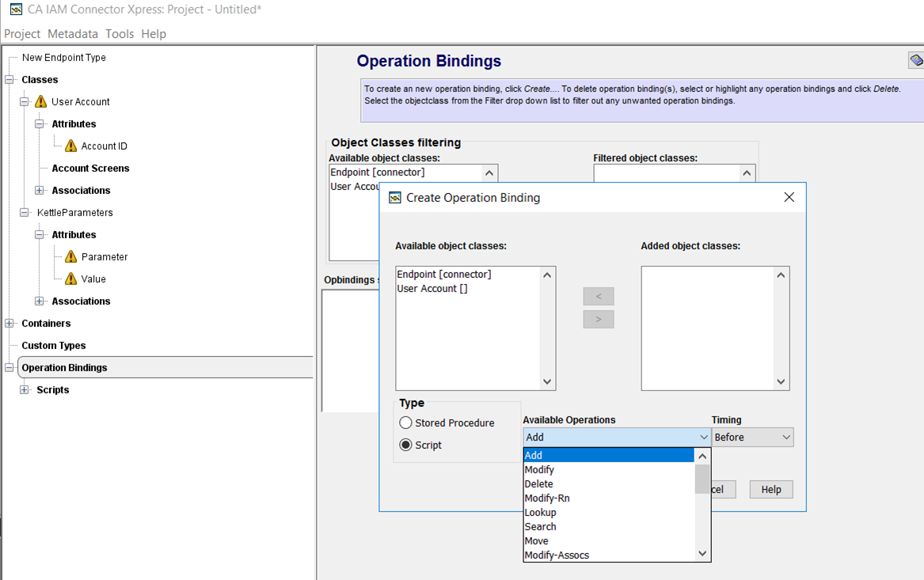Click the left arrow transfer button
Screen dimensions: 924x580
(598, 296)
